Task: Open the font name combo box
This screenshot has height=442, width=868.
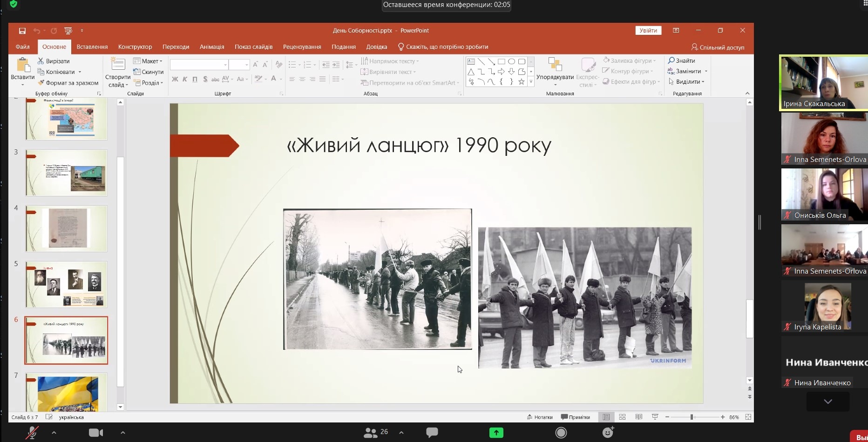Action: [x=199, y=65]
